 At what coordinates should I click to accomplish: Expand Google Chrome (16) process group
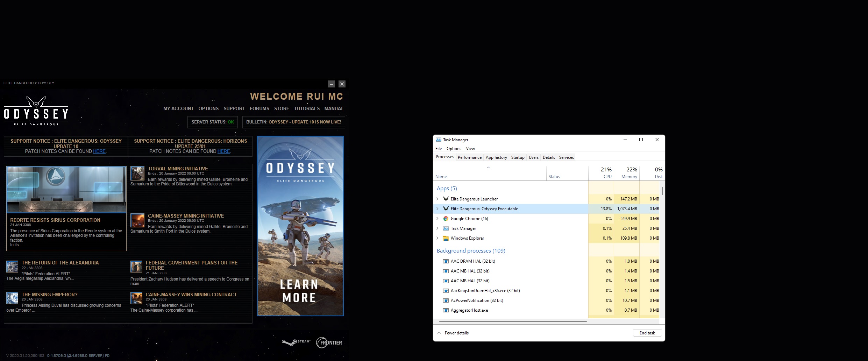[437, 219]
